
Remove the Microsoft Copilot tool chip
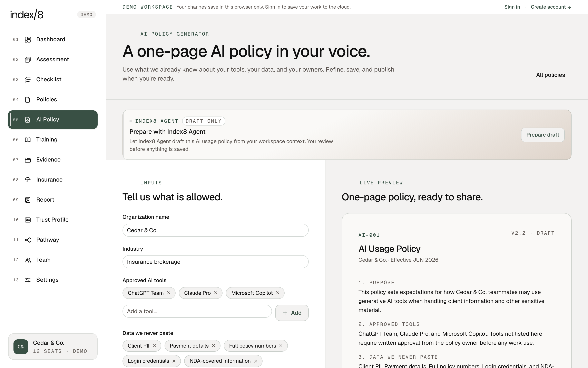pyautogui.click(x=278, y=293)
